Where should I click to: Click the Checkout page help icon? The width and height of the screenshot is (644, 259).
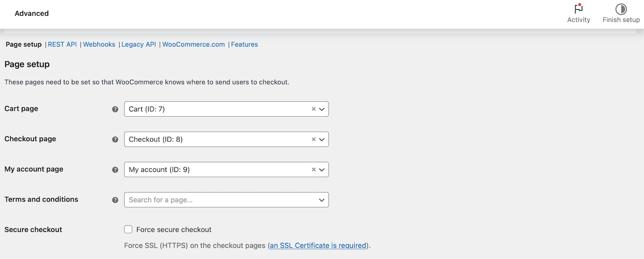click(115, 139)
